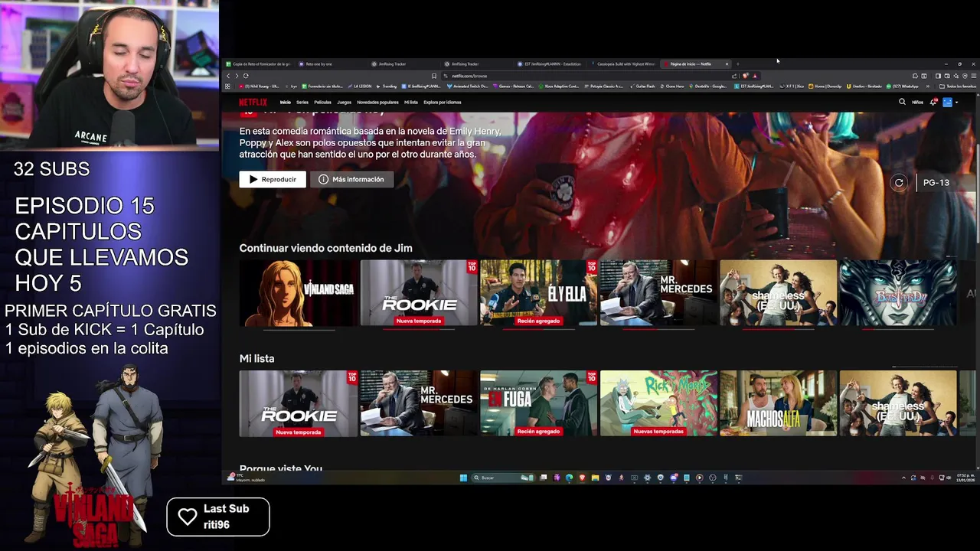The image size is (980, 551).
Task: Show hidden system tray icons
Action: [x=903, y=478]
